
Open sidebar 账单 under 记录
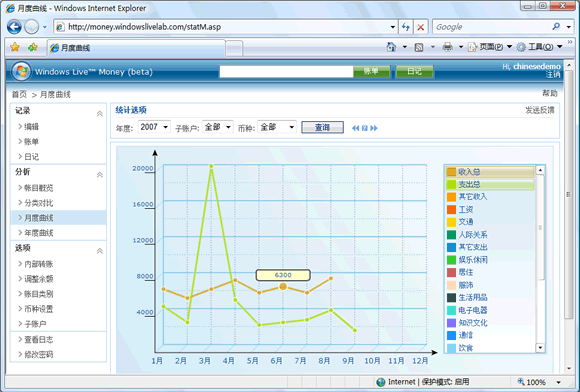click(x=31, y=142)
